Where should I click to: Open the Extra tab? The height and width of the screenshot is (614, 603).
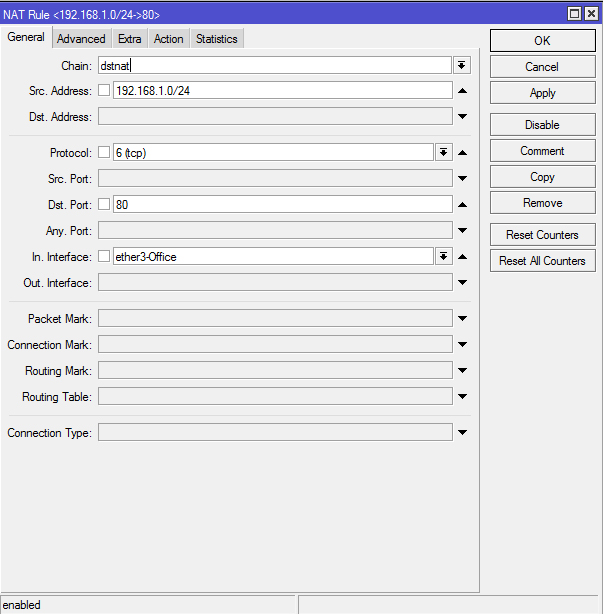click(x=130, y=39)
